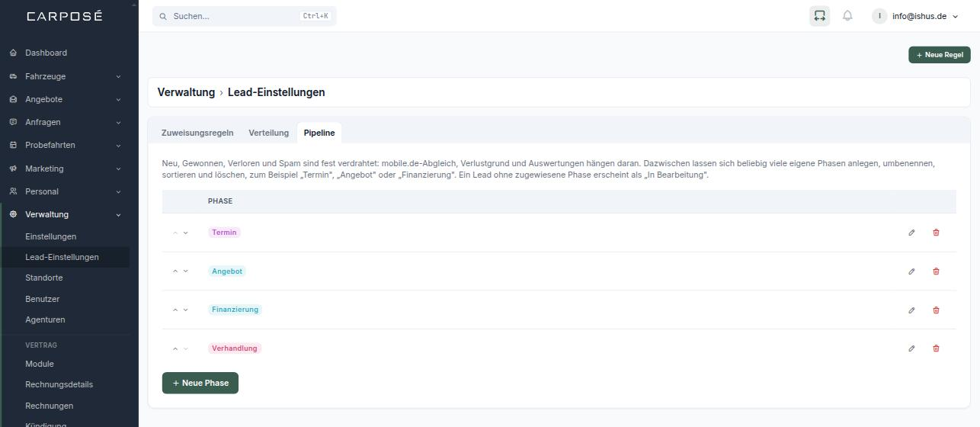Click the Personal people icon
The image size is (980, 427).
13,191
